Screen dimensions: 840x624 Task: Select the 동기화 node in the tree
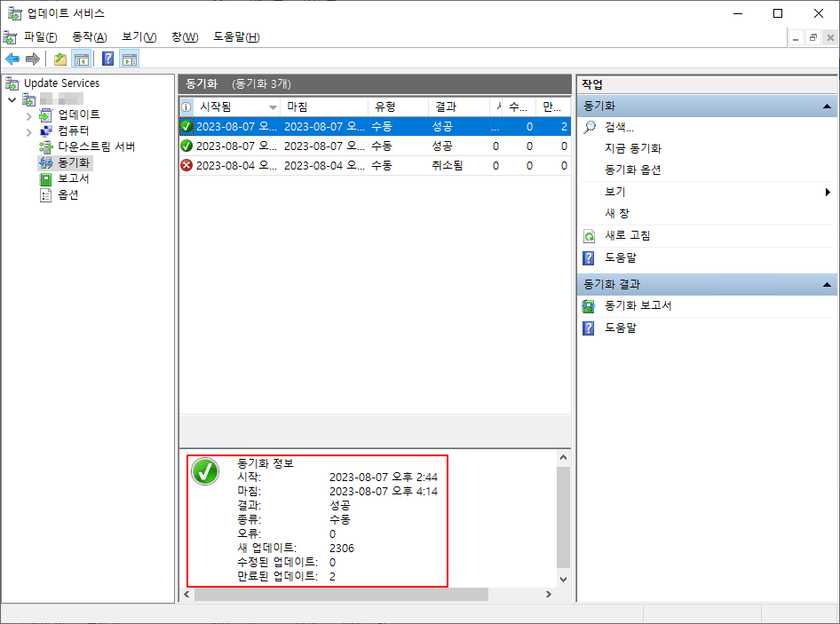coord(74,162)
